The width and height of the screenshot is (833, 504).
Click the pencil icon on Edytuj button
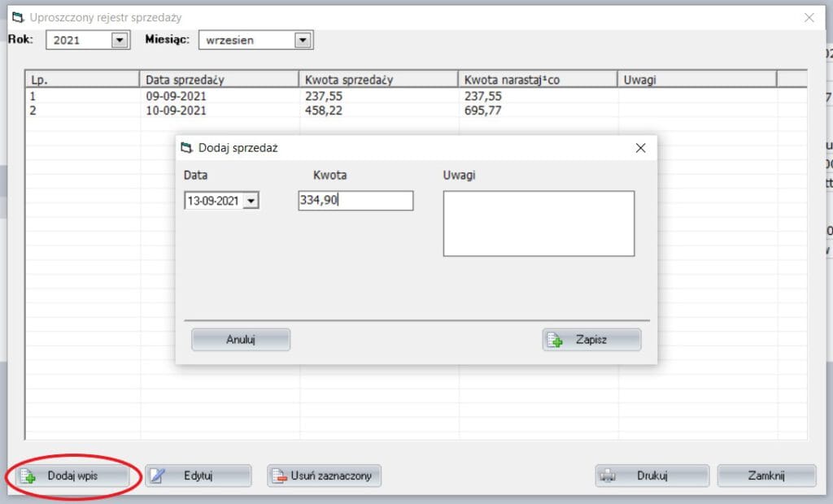159,476
